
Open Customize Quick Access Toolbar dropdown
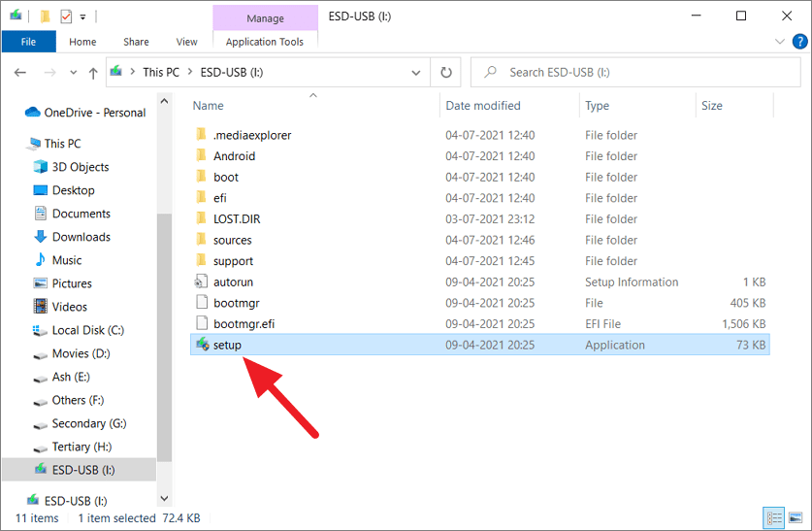pyautogui.click(x=82, y=17)
